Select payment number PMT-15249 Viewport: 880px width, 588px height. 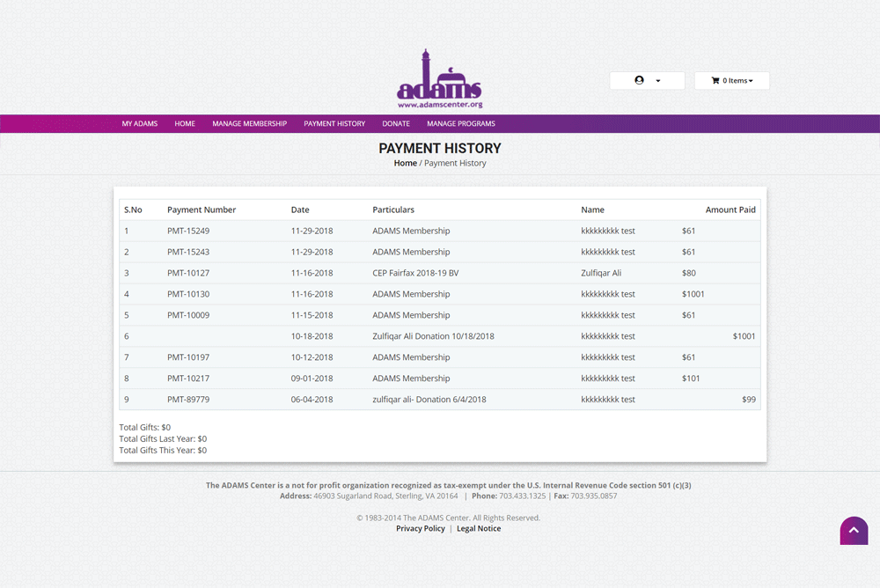(188, 231)
